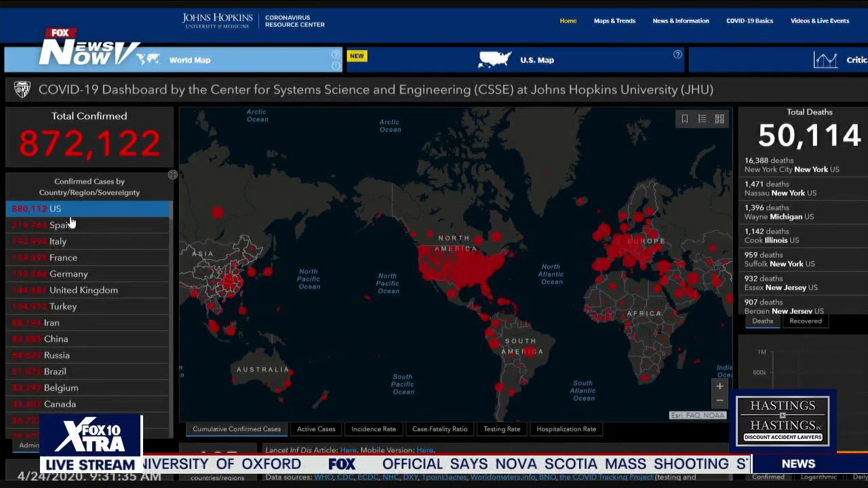
Task: Open Videos & Live Events menu
Action: (820, 21)
